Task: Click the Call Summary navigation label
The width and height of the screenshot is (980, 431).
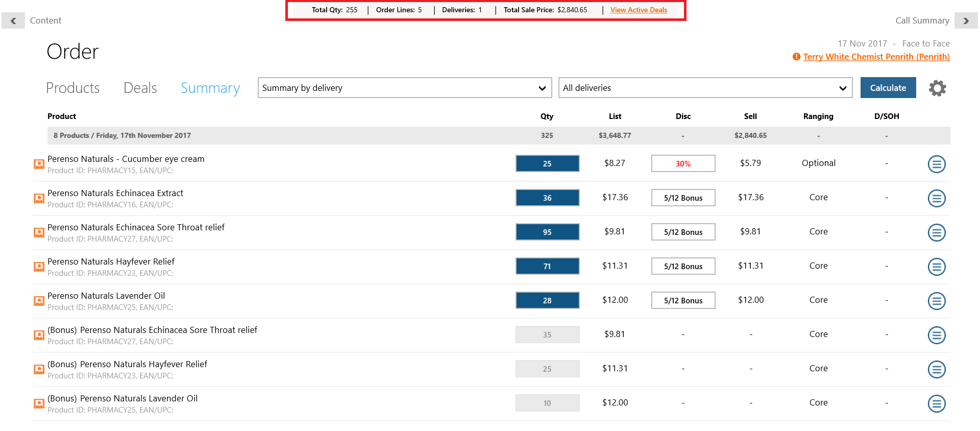Action: (x=922, y=20)
